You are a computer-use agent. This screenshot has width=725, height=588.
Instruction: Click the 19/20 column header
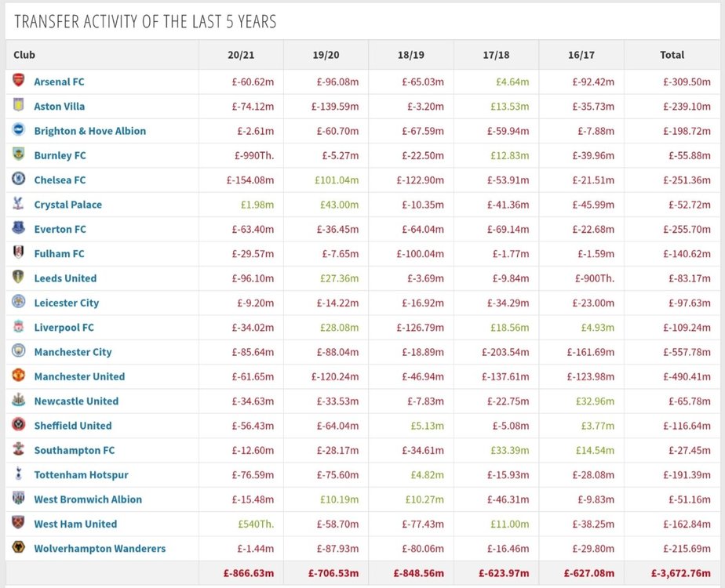pos(326,55)
